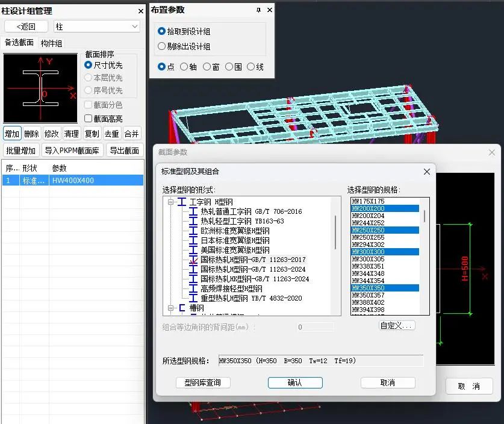This screenshot has height=424, width=504.
Task: Click 修改 section button
Action: point(51,134)
